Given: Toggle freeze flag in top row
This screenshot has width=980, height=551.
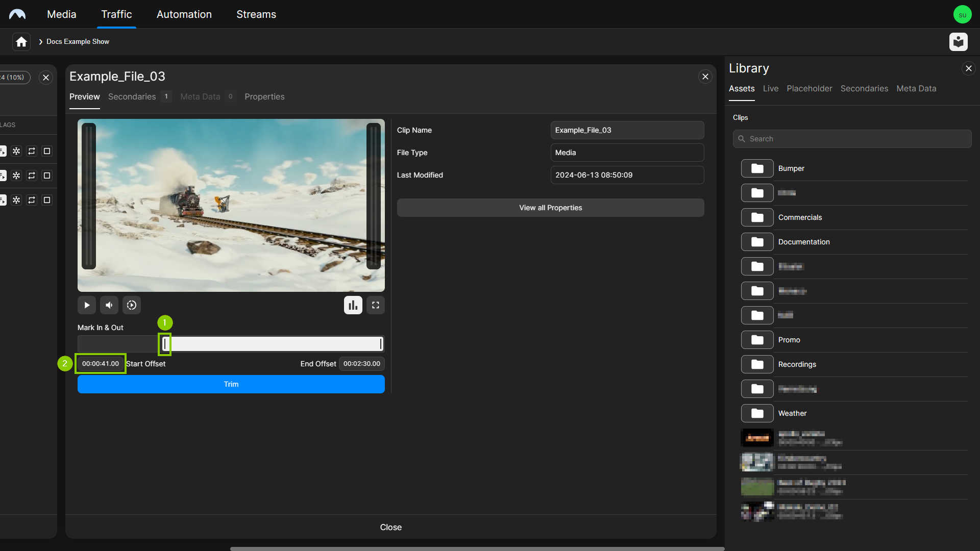Looking at the screenshot, I should coord(16,151).
